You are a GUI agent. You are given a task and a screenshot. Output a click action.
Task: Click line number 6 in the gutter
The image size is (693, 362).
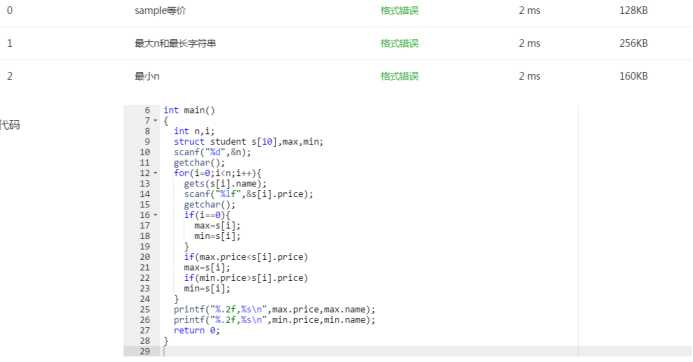147,110
